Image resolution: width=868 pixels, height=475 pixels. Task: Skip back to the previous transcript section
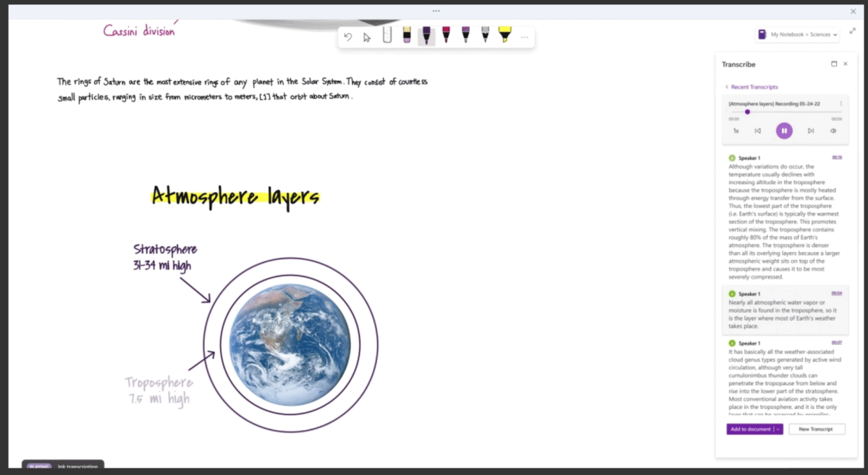click(758, 131)
